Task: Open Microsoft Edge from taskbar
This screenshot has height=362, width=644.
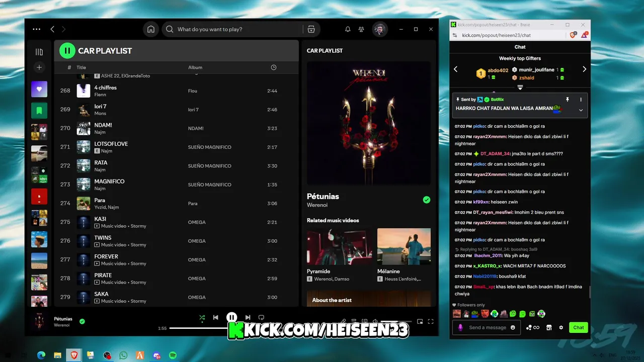Action: point(41,355)
